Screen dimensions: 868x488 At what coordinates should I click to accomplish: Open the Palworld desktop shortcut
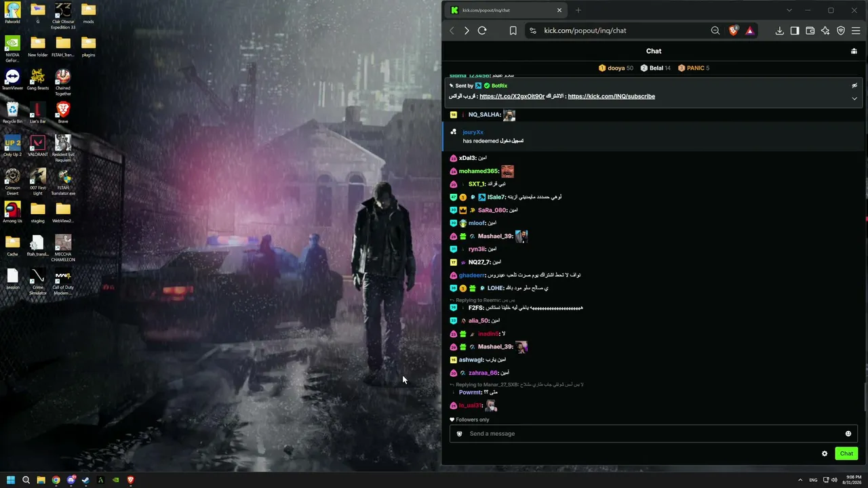12,13
